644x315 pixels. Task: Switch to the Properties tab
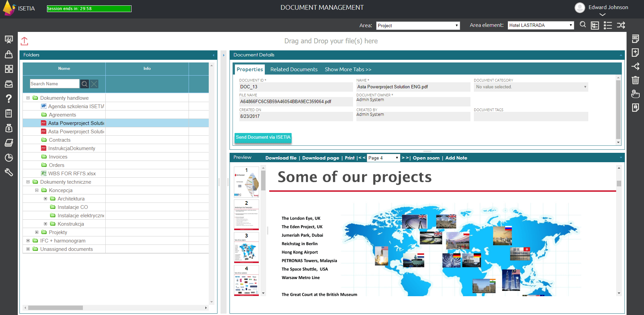[x=250, y=70]
